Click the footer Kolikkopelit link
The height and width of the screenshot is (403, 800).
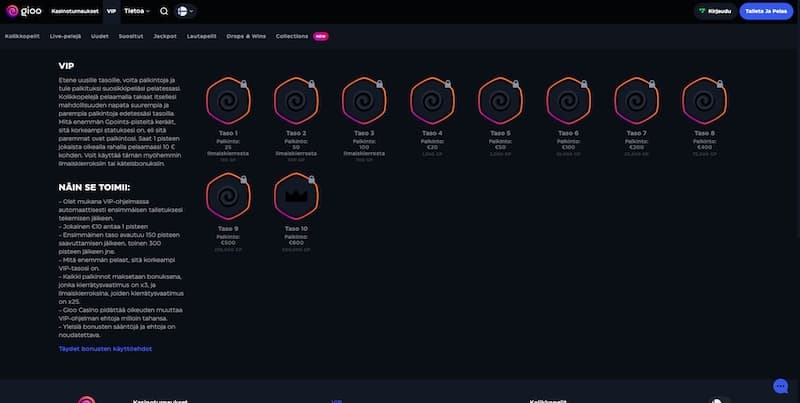547,401
